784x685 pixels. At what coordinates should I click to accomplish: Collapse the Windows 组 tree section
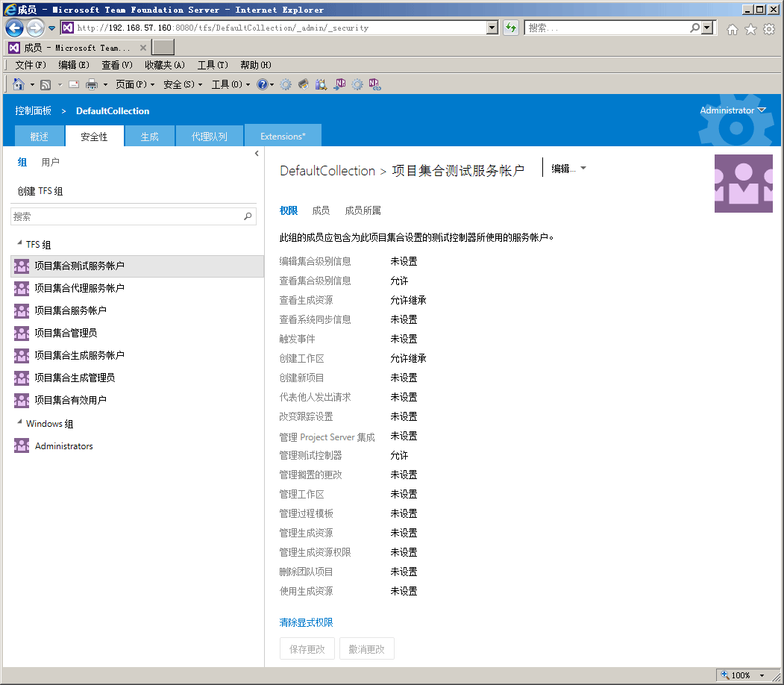click(x=19, y=423)
